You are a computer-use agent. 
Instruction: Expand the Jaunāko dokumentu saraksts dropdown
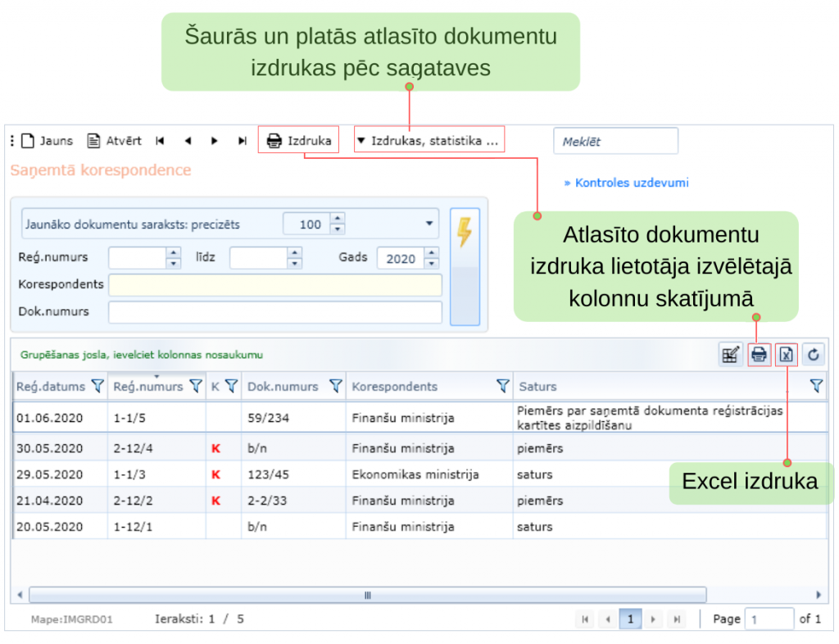click(x=429, y=224)
